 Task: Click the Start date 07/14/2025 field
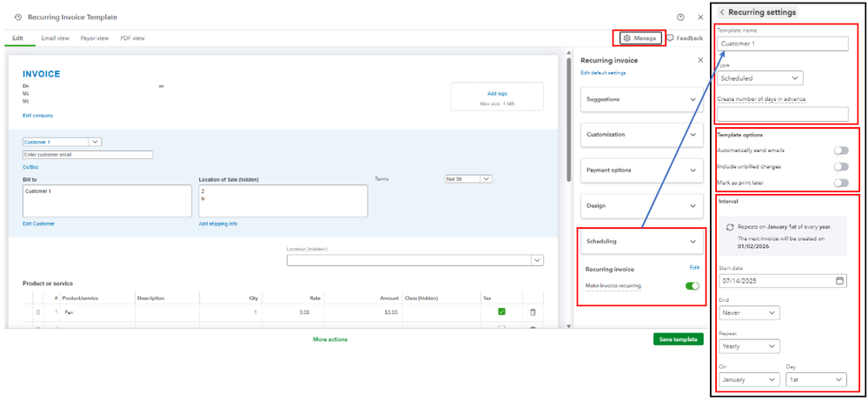tap(783, 281)
